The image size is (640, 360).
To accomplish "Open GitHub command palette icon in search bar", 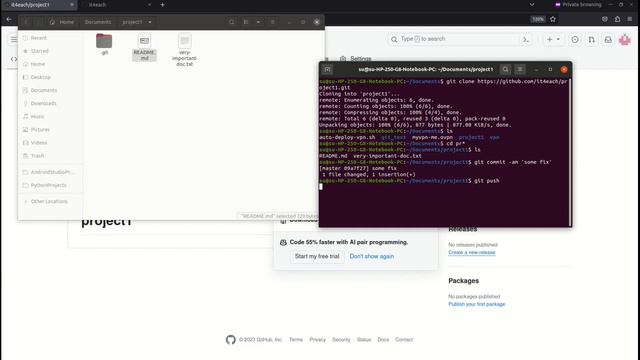I will pos(526,40).
